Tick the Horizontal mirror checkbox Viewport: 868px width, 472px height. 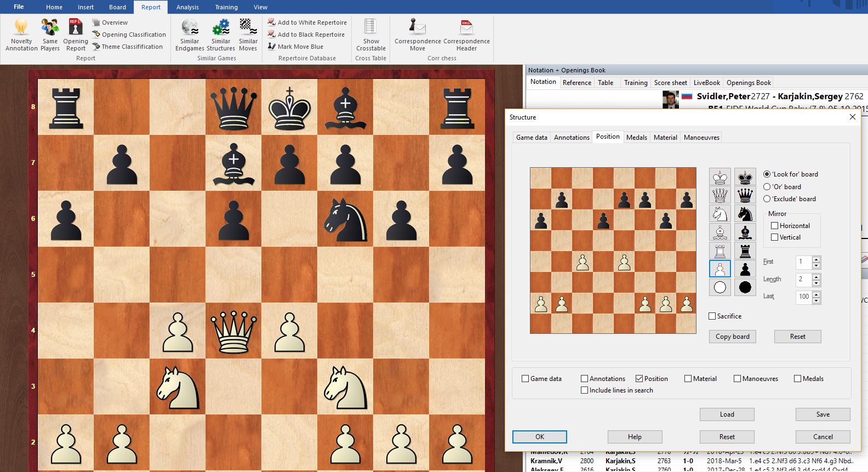[775, 226]
